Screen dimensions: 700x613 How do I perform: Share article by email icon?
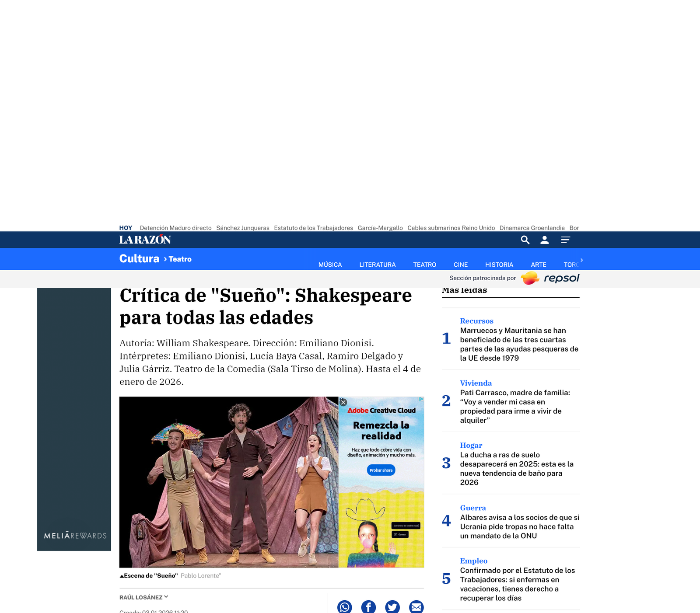pyautogui.click(x=416, y=607)
